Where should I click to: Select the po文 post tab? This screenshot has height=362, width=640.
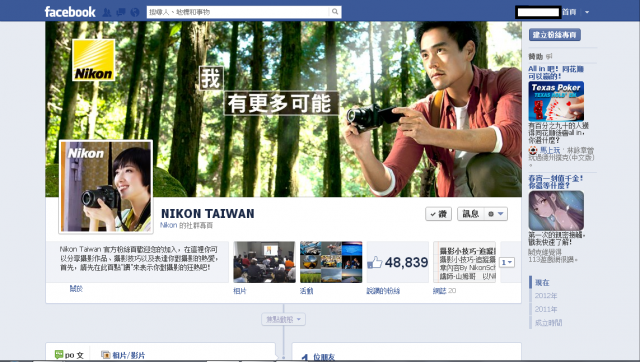click(x=69, y=355)
